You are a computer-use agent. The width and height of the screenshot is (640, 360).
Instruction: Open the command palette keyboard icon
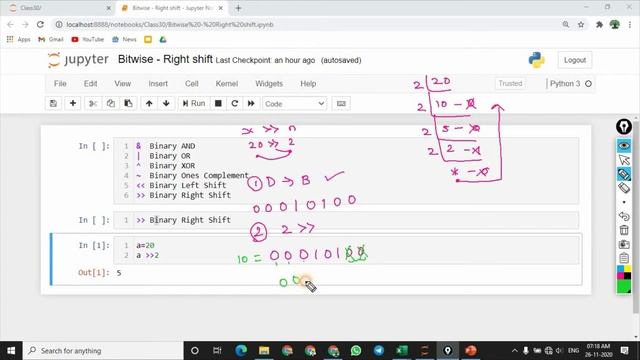(x=341, y=104)
